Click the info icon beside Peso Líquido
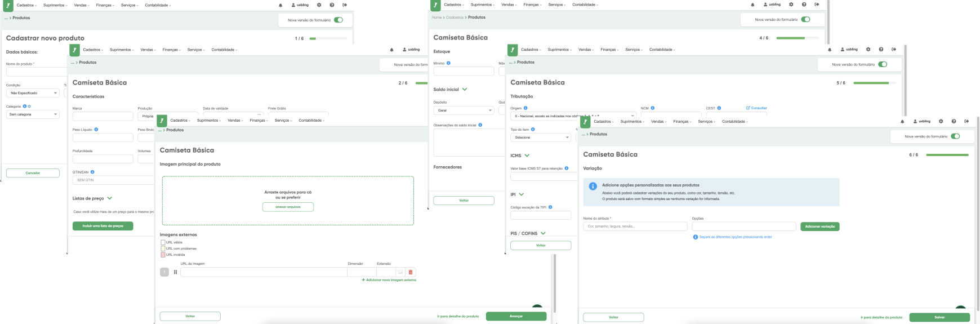The width and height of the screenshot is (980, 324). [x=96, y=129]
